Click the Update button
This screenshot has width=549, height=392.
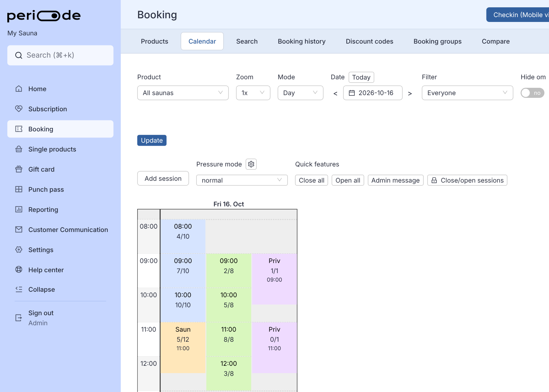click(152, 141)
